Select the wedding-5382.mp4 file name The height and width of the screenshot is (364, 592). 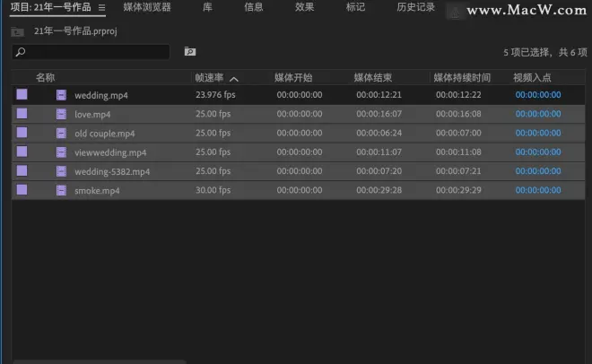[x=112, y=171]
